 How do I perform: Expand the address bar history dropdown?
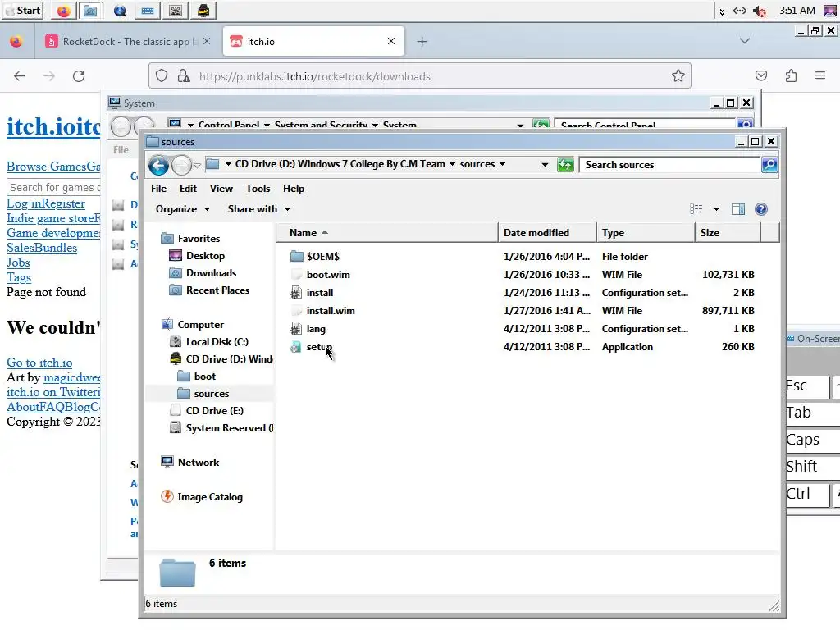pos(545,164)
